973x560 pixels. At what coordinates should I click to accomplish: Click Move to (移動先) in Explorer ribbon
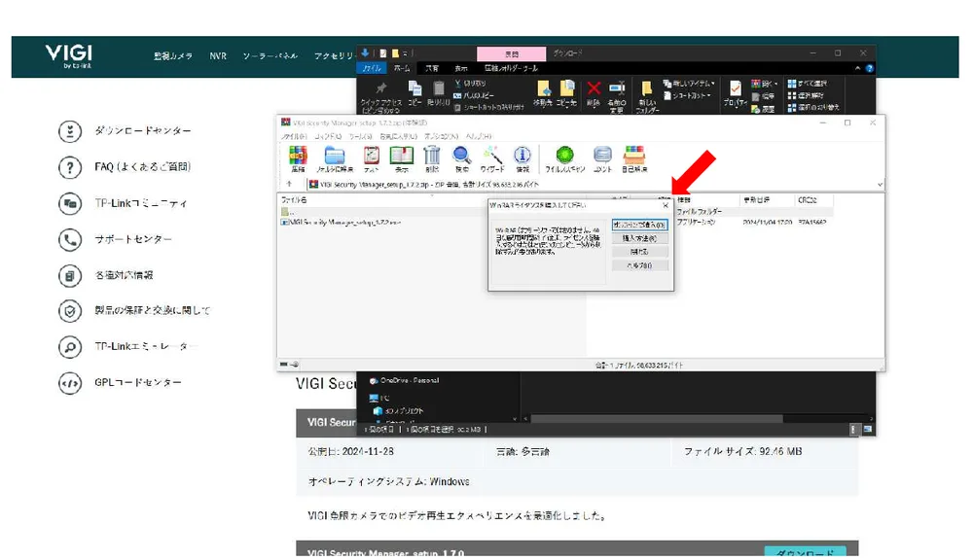[543, 93]
